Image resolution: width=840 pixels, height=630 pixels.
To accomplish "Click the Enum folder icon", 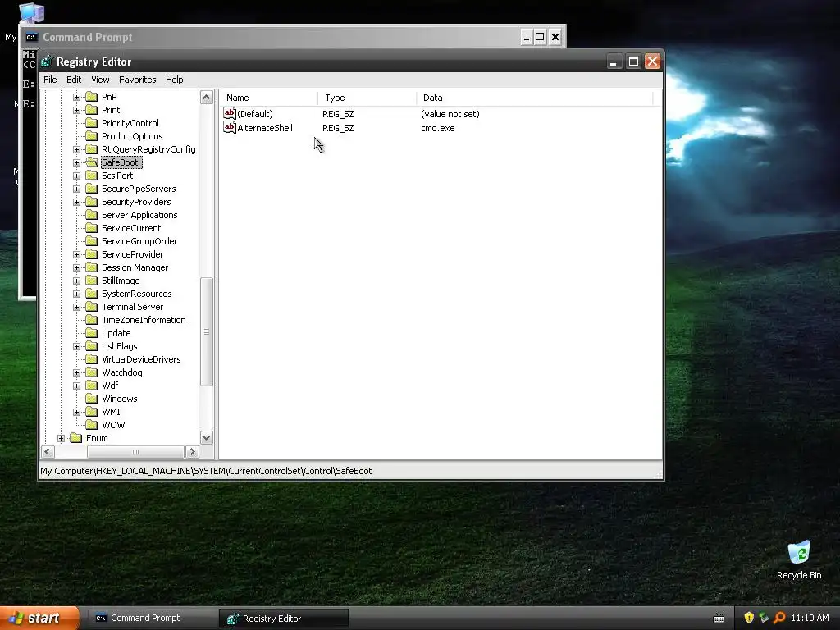I will click(76, 438).
